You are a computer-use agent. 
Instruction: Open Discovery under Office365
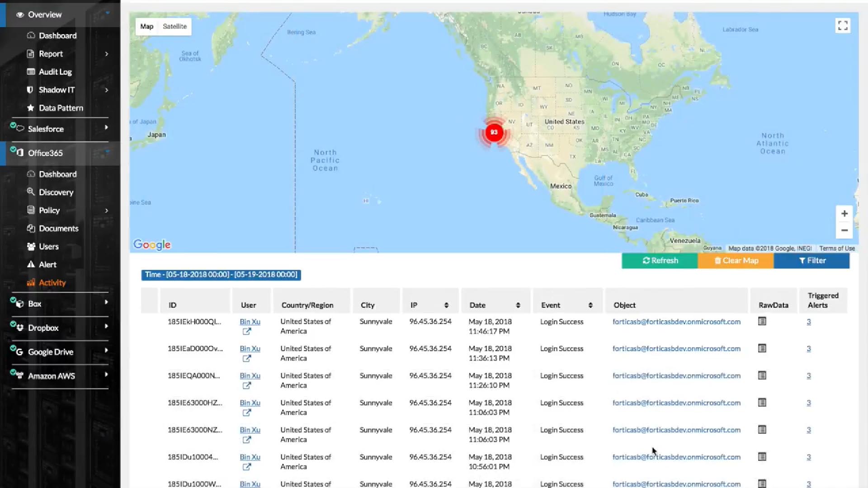tap(56, 192)
